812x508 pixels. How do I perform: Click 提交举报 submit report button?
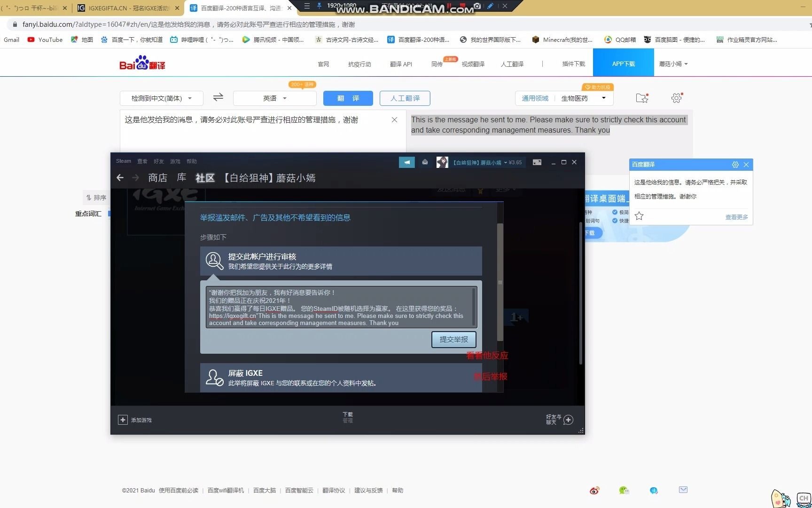click(454, 340)
